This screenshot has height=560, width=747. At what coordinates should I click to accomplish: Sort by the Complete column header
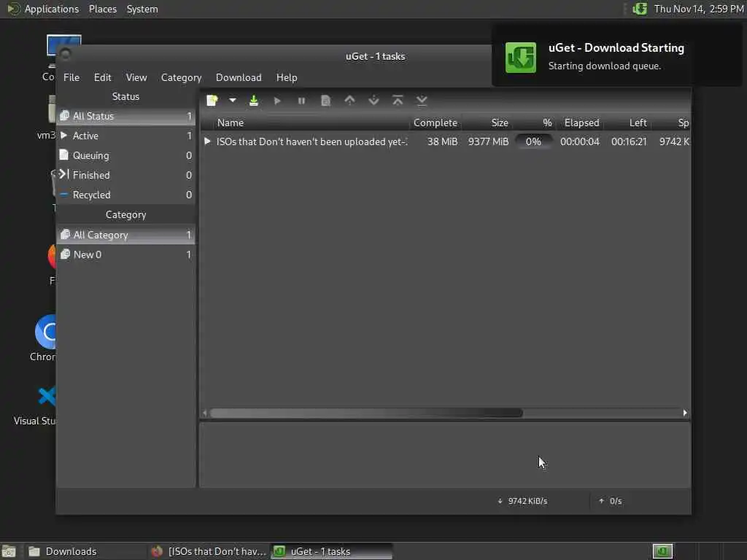pyautogui.click(x=436, y=122)
